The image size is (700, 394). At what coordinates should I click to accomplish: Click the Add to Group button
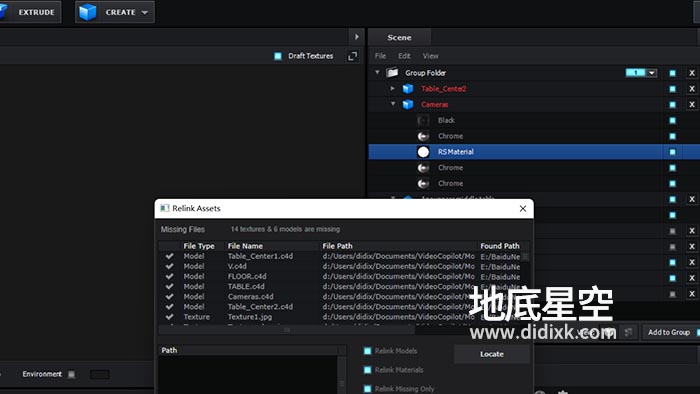pos(668,332)
